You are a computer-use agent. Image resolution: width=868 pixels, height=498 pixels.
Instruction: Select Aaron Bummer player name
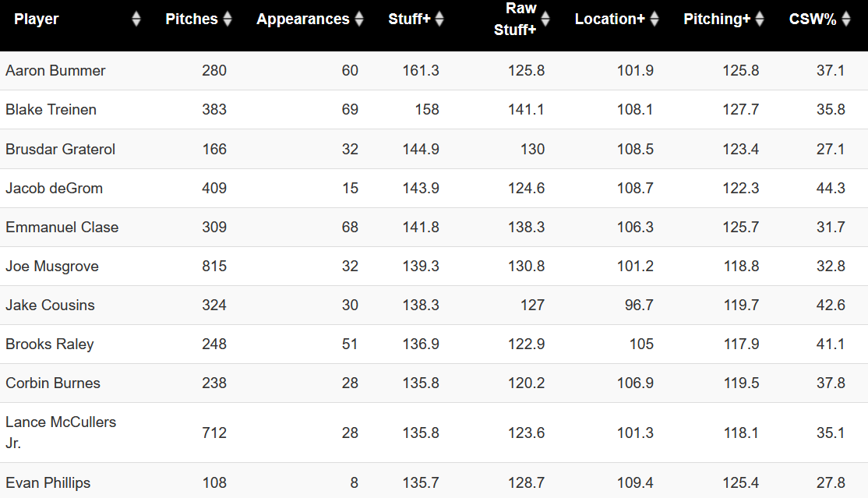(x=55, y=71)
